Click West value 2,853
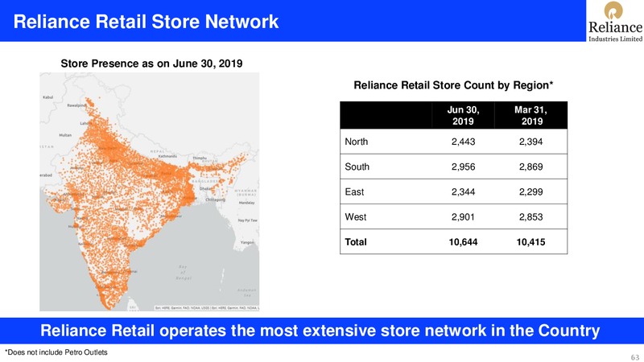This screenshot has height=362, width=644. (530, 216)
